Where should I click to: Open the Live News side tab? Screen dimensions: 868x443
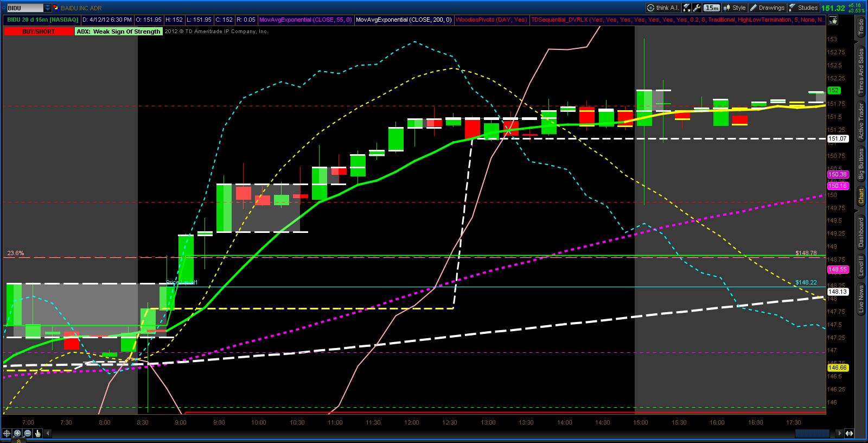[x=860, y=299]
